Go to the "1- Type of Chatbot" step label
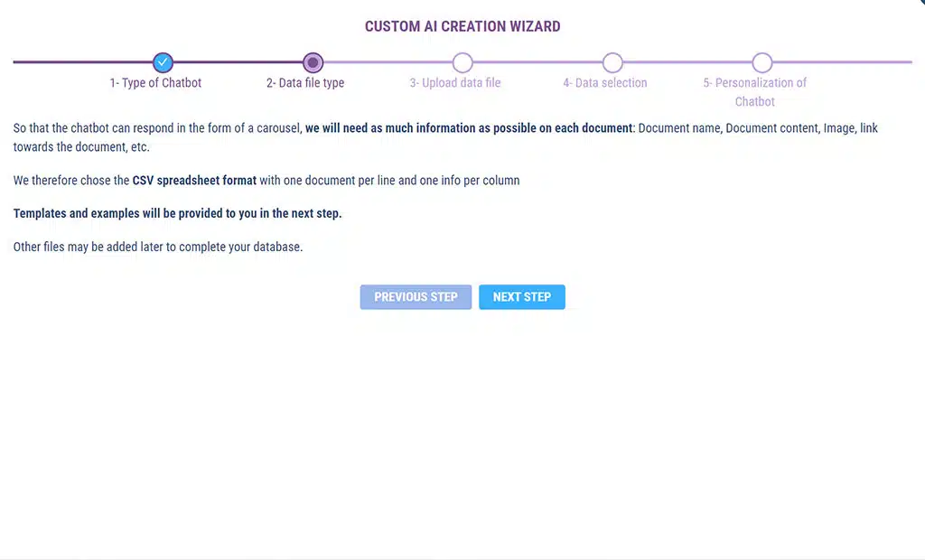The image size is (925, 560). tap(155, 83)
